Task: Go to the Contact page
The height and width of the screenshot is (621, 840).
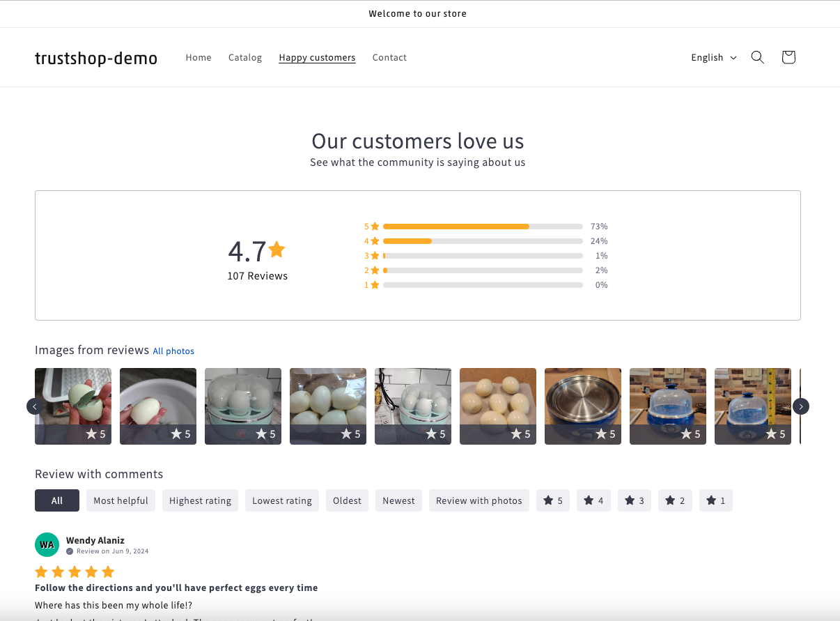Action: click(389, 57)
